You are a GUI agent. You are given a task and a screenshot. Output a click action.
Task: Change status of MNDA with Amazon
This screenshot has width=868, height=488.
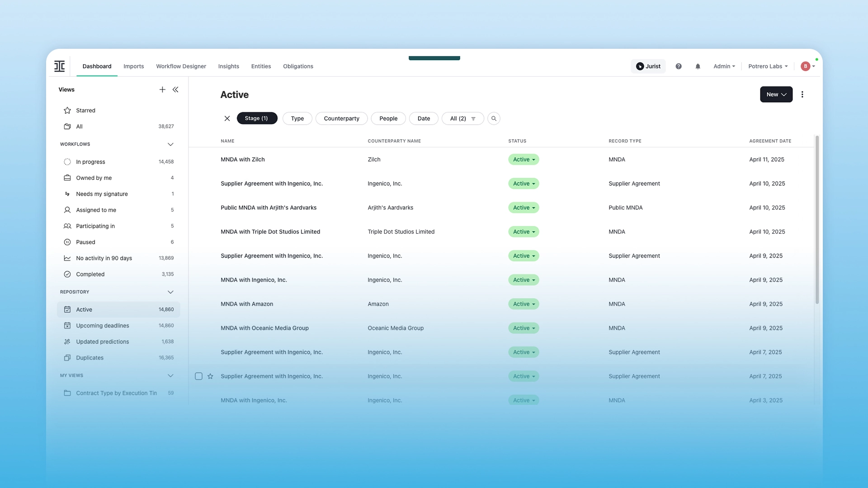pyautogui.click(x=524, y=304)
